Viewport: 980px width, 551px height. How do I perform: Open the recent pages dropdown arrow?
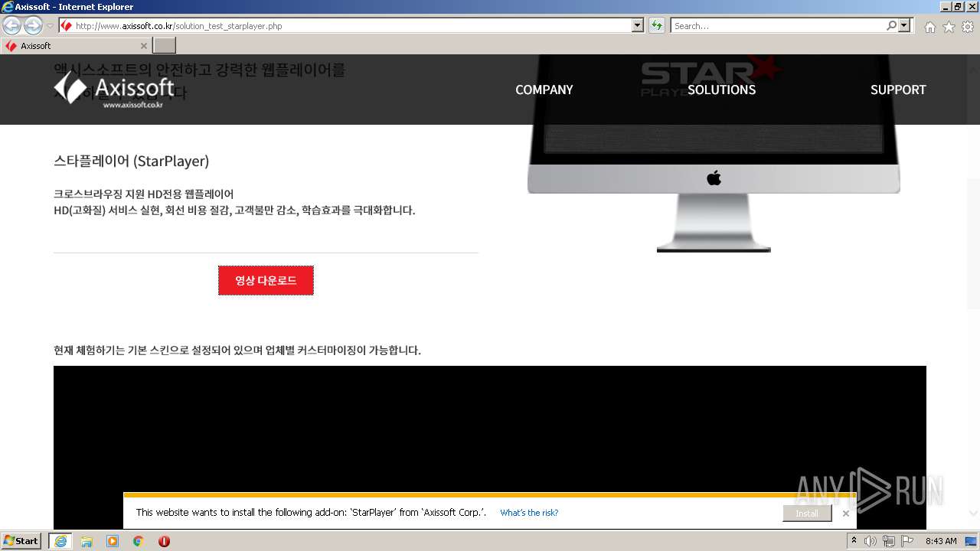click(50, 26)
